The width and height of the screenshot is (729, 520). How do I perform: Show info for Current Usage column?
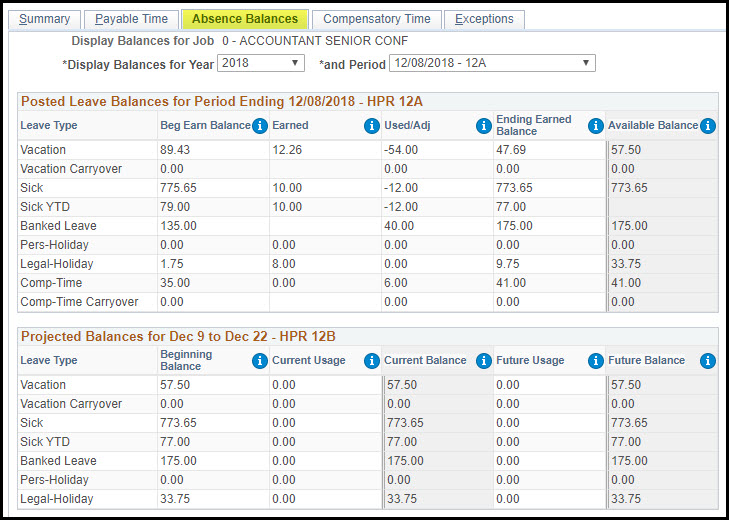pyautogui.click(x=372, y=360)
